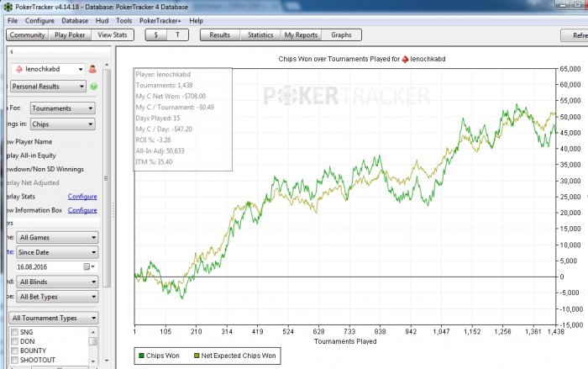Viewport: 588px width, 369px height.
Task: Check the BOUNTY tournament type
Action: (14, 352)
